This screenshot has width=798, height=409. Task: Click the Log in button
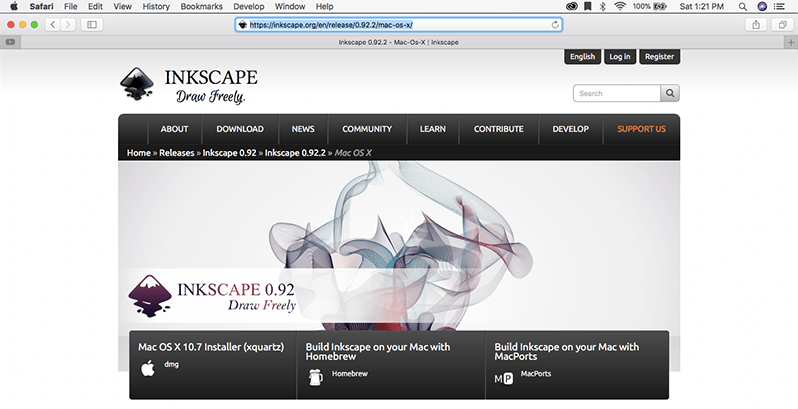coord(620,56)
